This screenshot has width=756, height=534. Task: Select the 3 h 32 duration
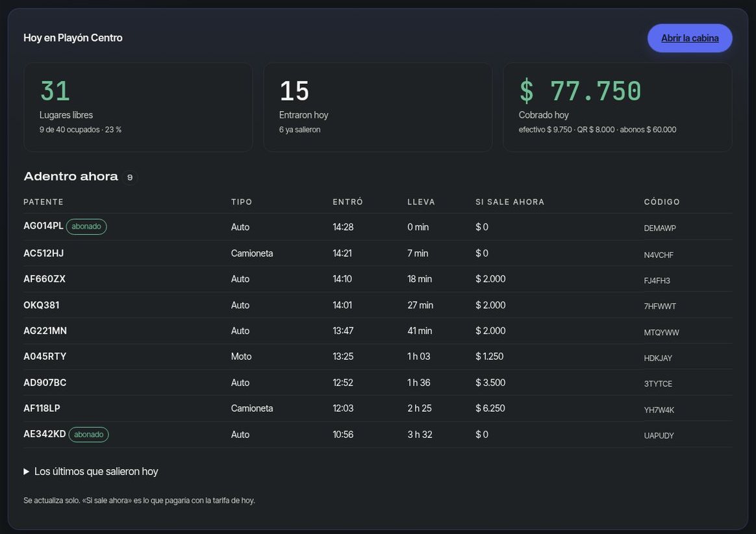pyautogui.click(x=420, y=434)
